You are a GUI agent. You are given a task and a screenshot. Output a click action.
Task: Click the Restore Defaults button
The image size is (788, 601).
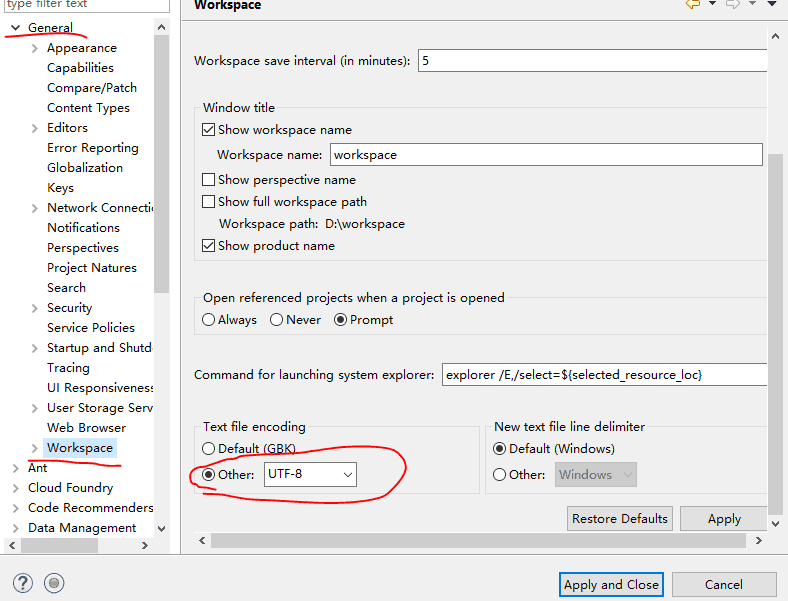[x=620, y=519]
